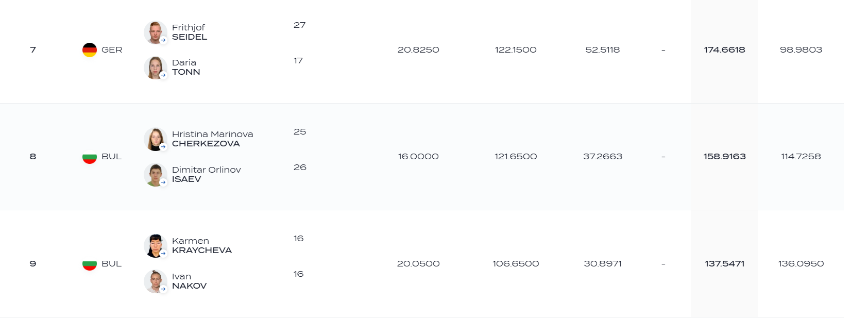Viewport: 868px width, 318px height.
Task: Open Dimitar Orlinov Isaev's profile photo
Action: point(155,175)
